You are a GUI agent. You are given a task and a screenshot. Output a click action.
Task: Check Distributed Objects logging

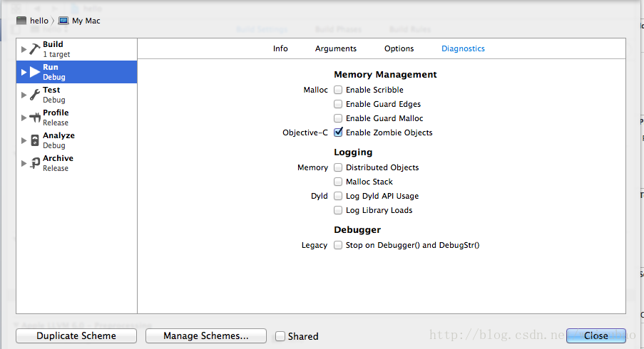pos(338,167)
